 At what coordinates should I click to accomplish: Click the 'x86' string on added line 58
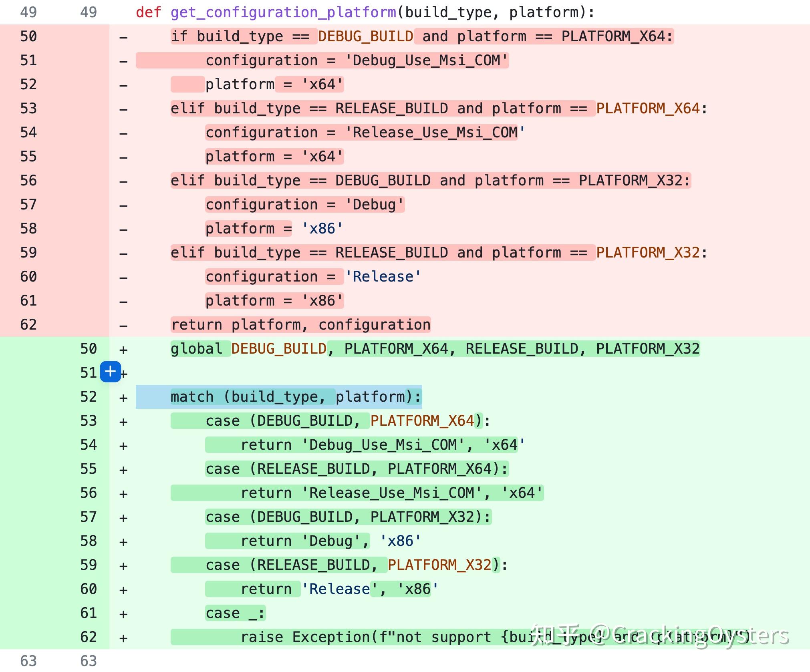click(400, 541)
